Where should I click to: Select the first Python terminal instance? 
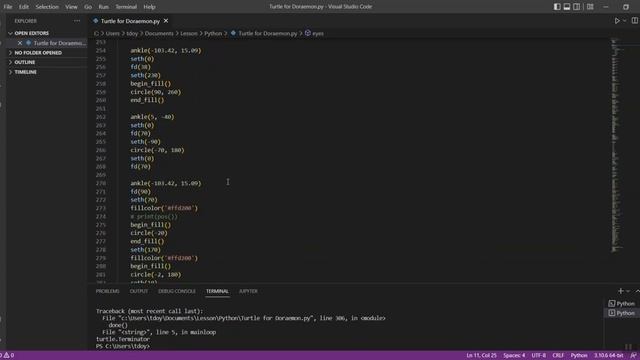coord(622,304)
